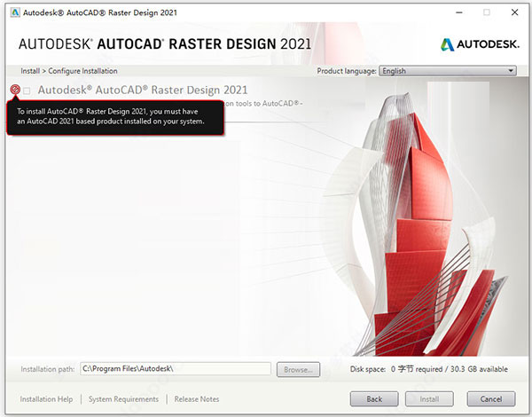The height and width of the screenshot is (417, 532).
Task: Click the Back button
Action: 374,399
